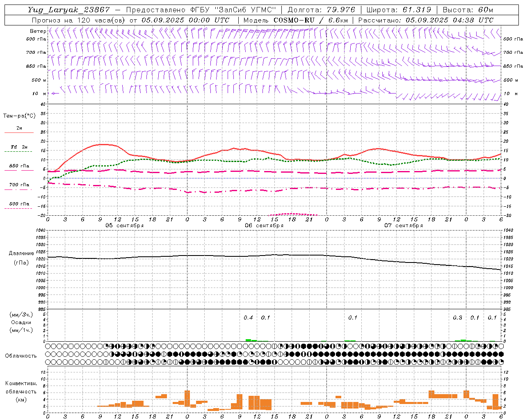Click the Давление pressure panel label
The height and width of the screenshot is (420, 525).
coord(21,253)
